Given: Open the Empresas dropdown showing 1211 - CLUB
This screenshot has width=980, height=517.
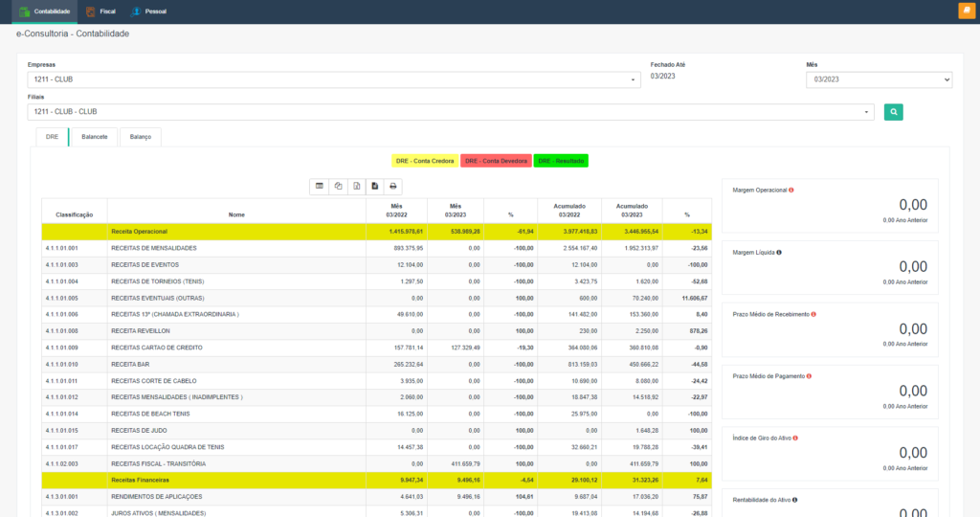Looking at the screenshot, I should 334,79.
